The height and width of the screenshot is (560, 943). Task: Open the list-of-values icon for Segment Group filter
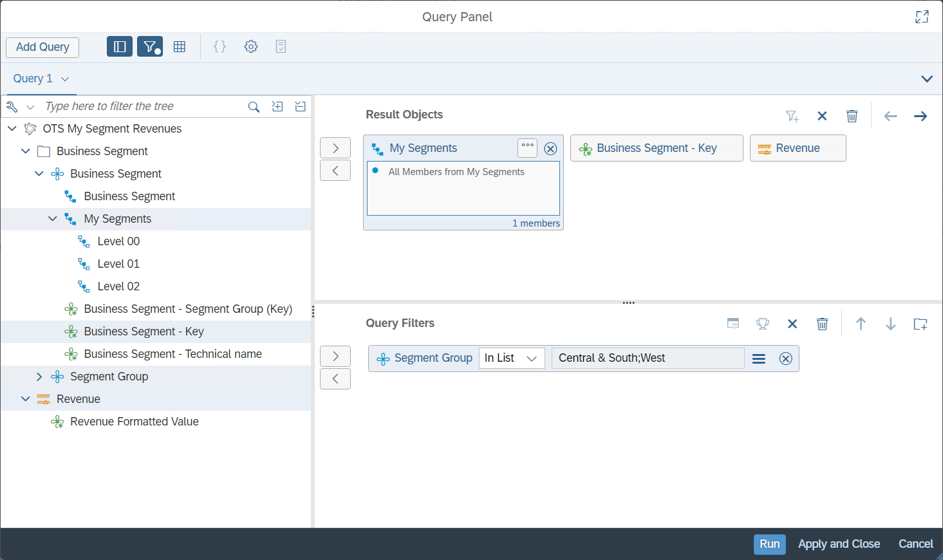[759, 359]
